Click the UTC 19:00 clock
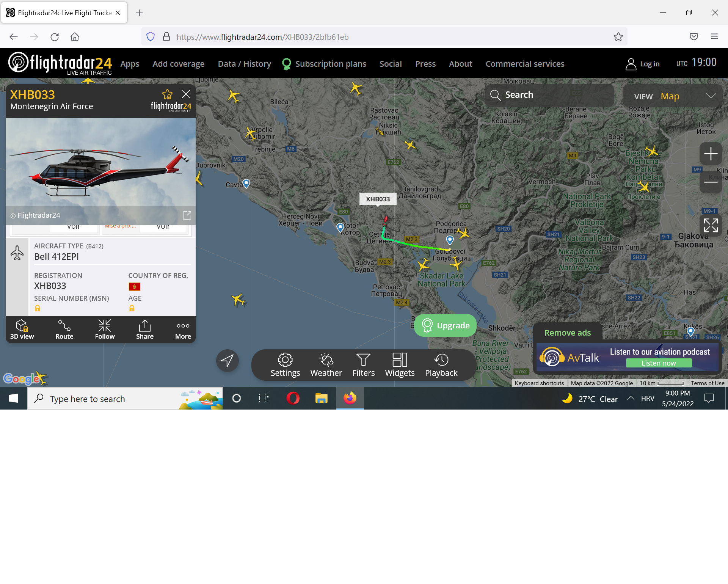Screen dimensions: 728x584 696,63
